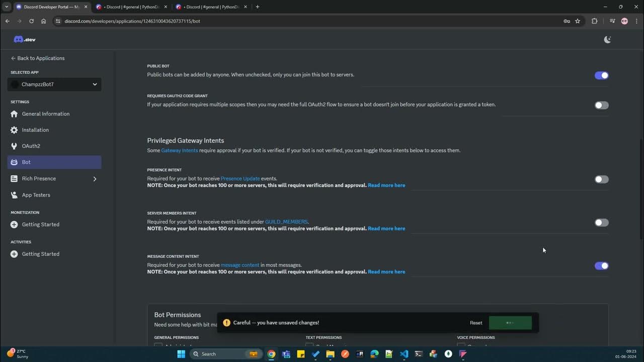This screenshot has width=644, height=362.
Task: Click Reset in the unsaved changes bar
Action: pos(476,323)
